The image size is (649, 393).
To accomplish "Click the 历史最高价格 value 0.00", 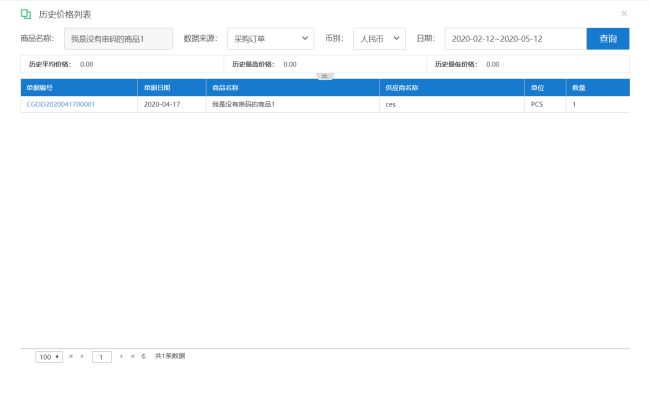I will point(290,64).
